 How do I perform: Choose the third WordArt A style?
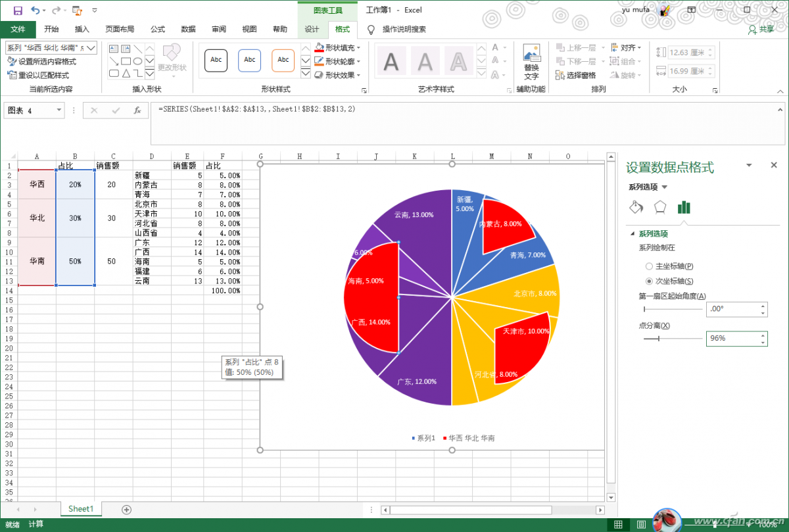click(458, 62)
